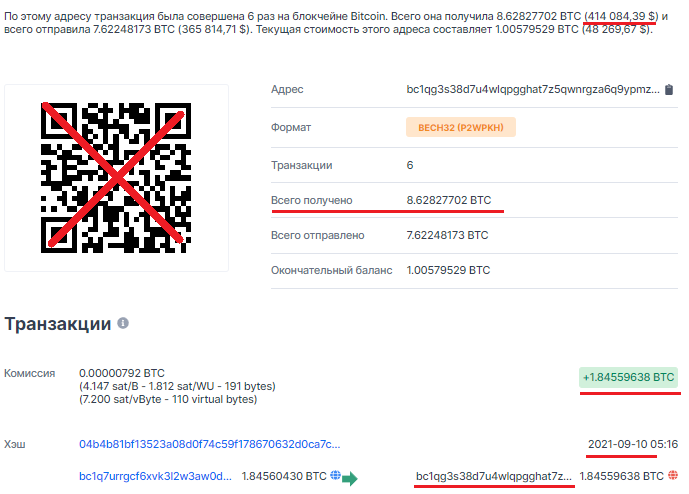
Task: Click the transaction date 2021-09-10 05:16
Action: [633, 444]
